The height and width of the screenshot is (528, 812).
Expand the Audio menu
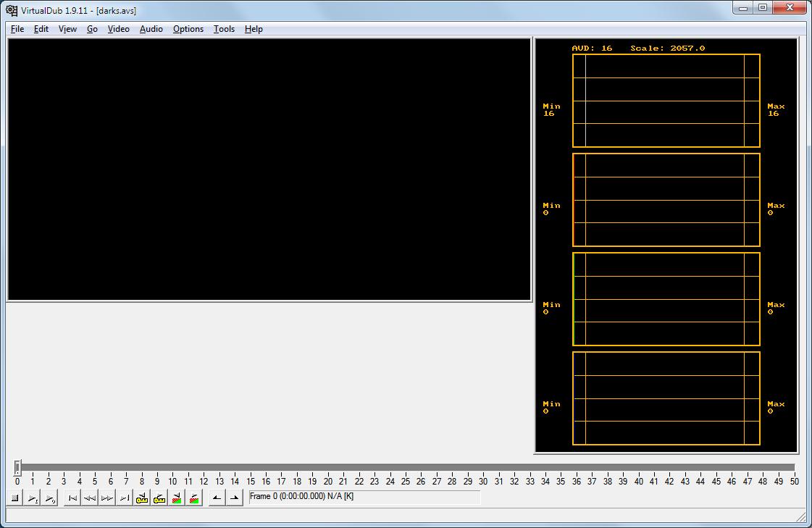coord(151,29)
